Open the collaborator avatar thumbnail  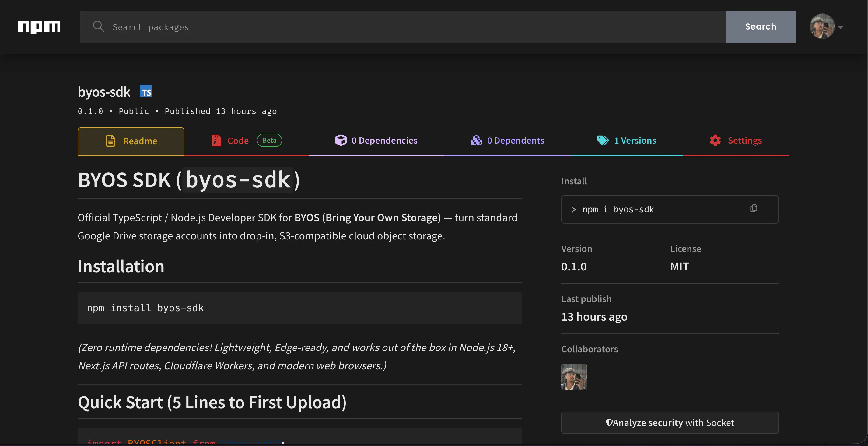[x=574, y=377]
